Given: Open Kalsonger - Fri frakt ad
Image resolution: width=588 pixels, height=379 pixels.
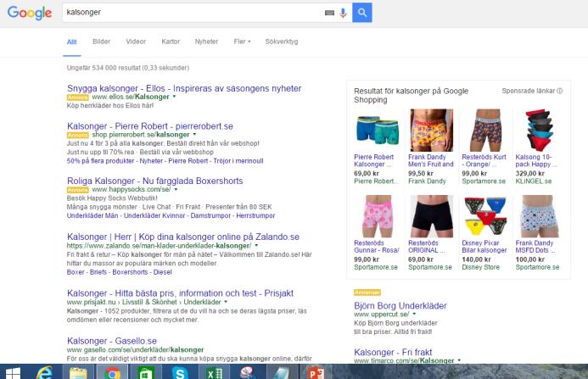Looking at the screenshot, I should [x=393, y=353].
